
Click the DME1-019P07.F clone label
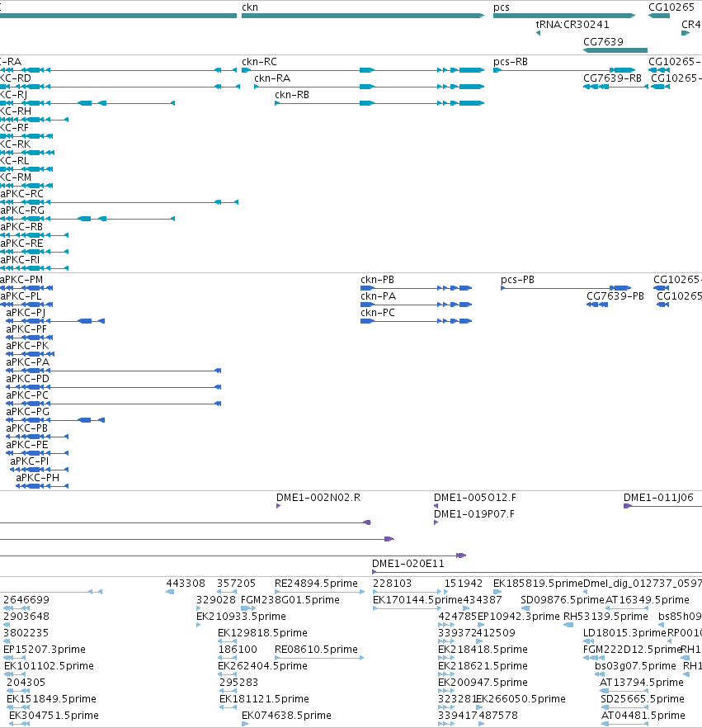(473, 514)
